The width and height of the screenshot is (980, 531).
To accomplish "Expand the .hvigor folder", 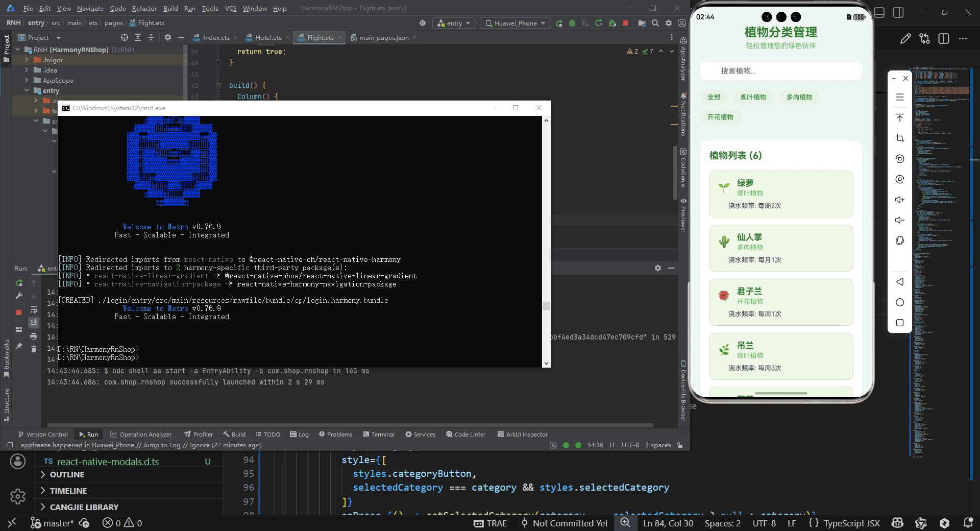I will pyautogui.click(x=27, y=60).
